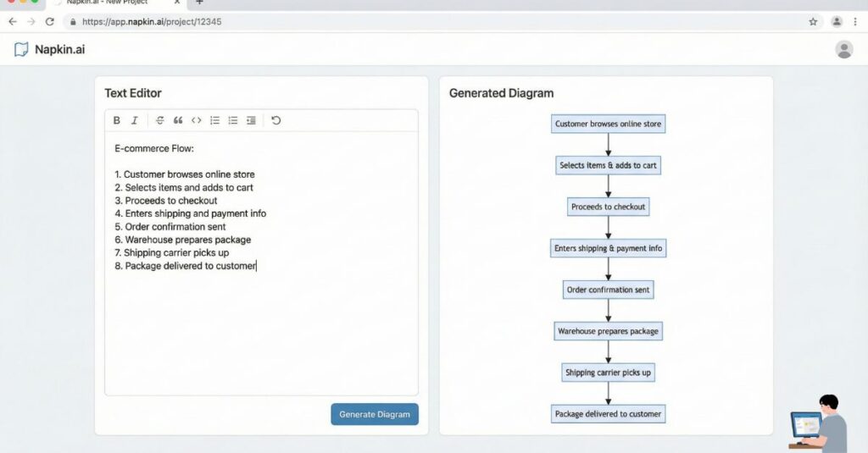Open a new browser tab
The height and width of the screenshot is (453, 868).
[x=199, y=3]
